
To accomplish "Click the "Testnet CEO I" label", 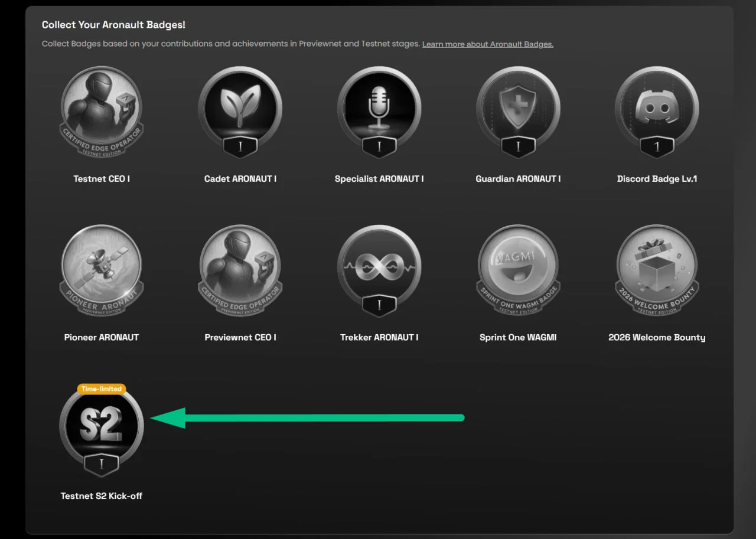I will (x=102, y=179).
